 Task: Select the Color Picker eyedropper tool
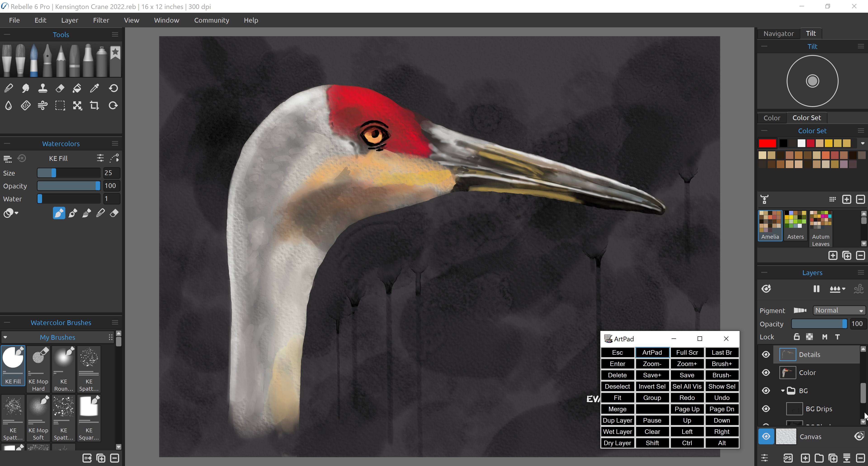pos(94,88)
